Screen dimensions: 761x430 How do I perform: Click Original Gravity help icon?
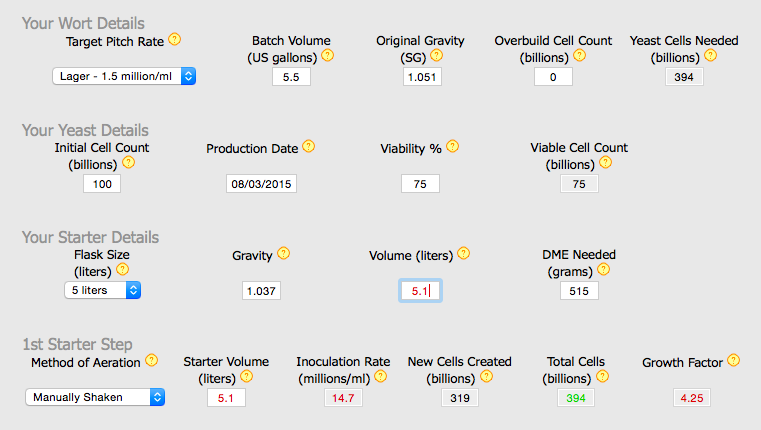pyautogui.click(x=436, y=55)
